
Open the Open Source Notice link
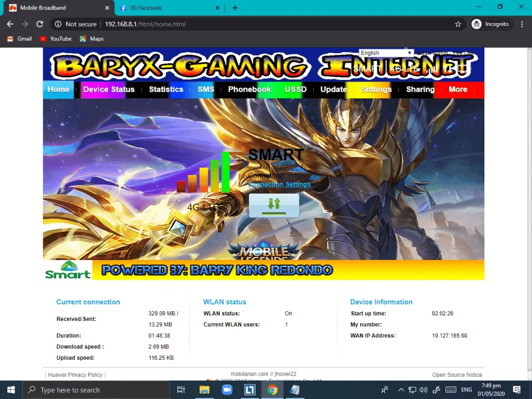pos(457,375)
